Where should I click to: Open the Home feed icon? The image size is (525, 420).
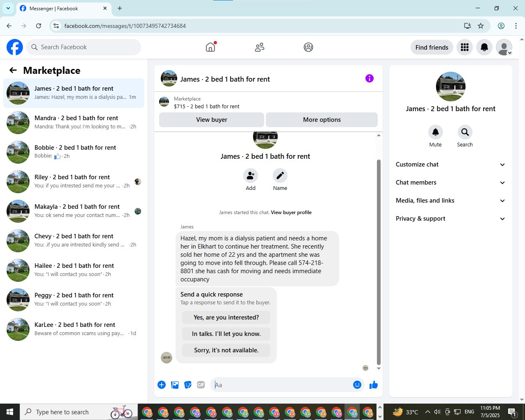(210, 47)
